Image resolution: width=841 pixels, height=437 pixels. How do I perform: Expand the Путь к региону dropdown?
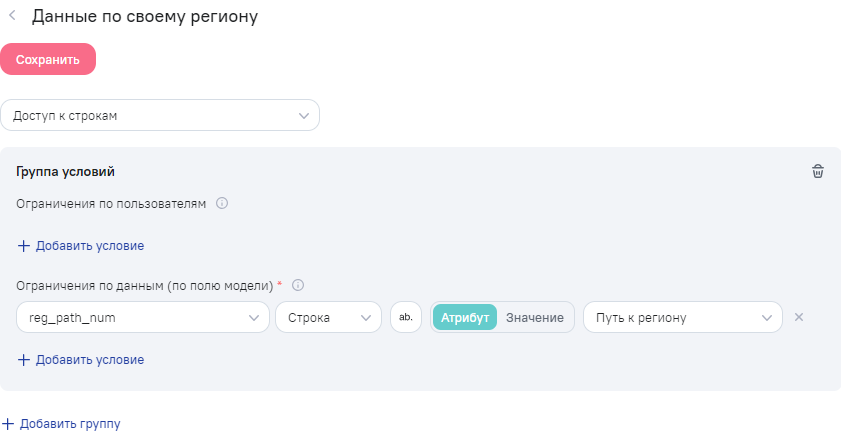683,317
